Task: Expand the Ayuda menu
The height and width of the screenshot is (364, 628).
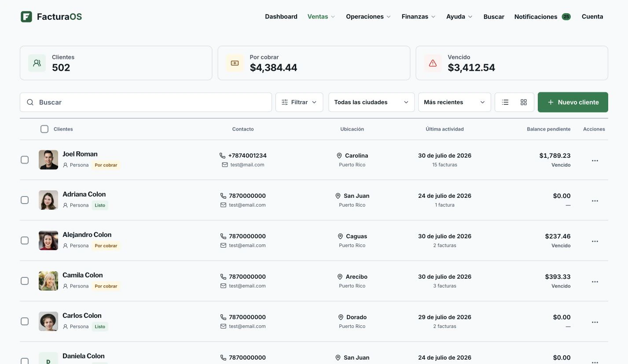Action: 459,17
